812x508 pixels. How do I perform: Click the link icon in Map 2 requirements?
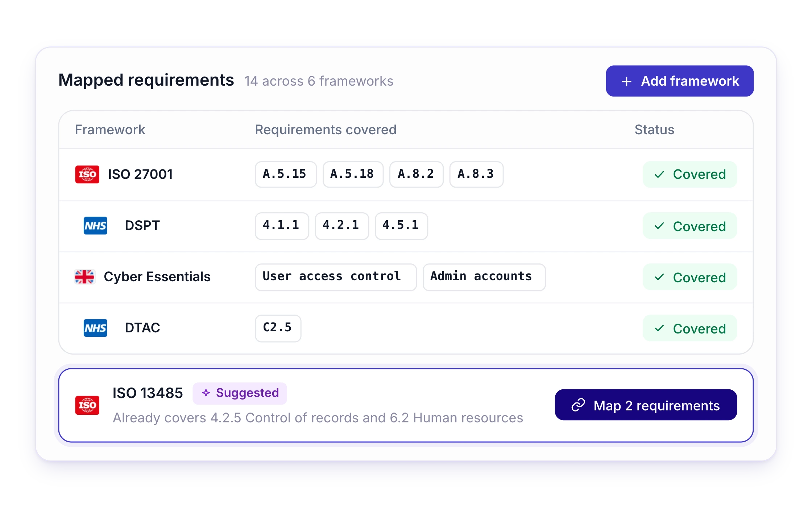click(578, 405)
